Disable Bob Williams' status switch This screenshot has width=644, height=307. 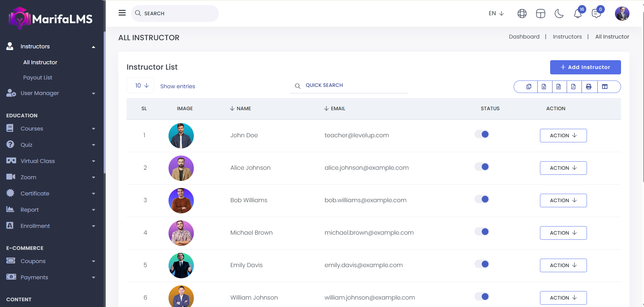[x=482, y=199]
